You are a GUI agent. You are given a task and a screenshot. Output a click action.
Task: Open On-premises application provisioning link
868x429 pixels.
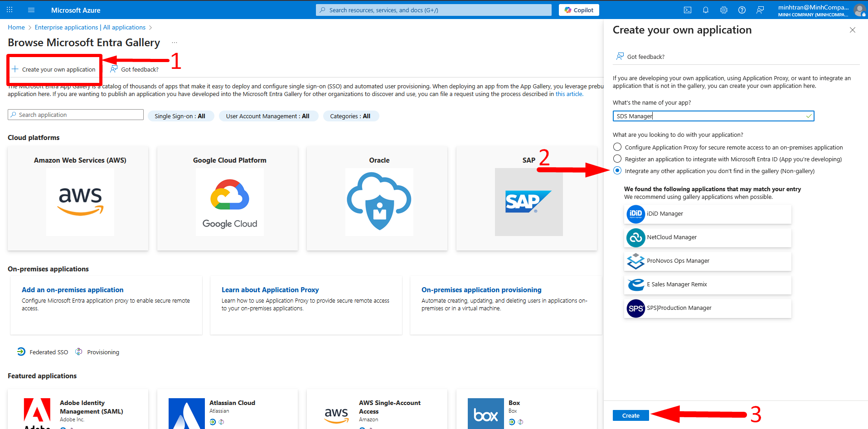(481, 290)
